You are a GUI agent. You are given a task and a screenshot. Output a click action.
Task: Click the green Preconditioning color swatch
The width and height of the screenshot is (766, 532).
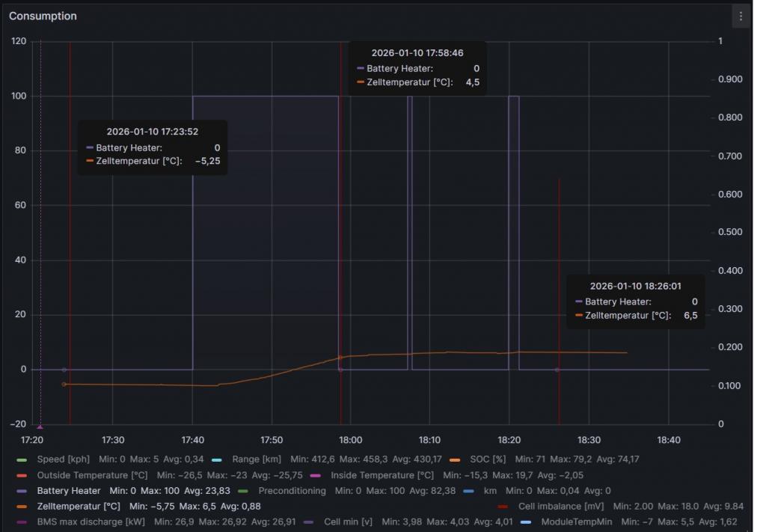click(x=242, y=492)
